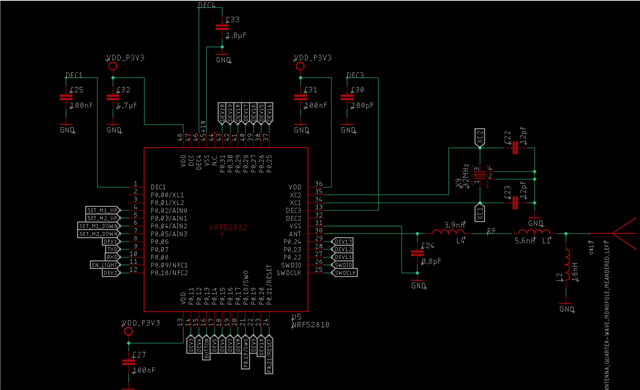Select the SWDCLK net label
640x390 pixels.
tap(344, 273)
